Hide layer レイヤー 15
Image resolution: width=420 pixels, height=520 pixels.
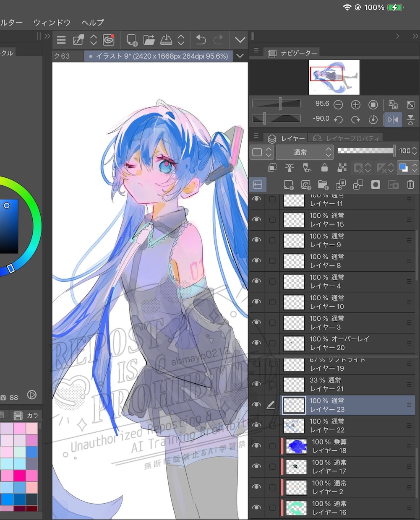point(256,219)
